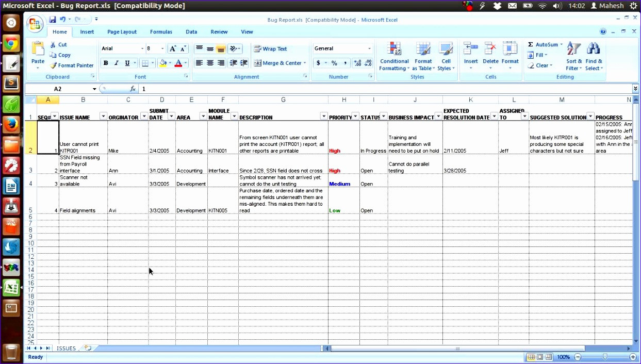Select the ISSUES sheet tab
Viewport: 641px width, 364px height.
66,349
